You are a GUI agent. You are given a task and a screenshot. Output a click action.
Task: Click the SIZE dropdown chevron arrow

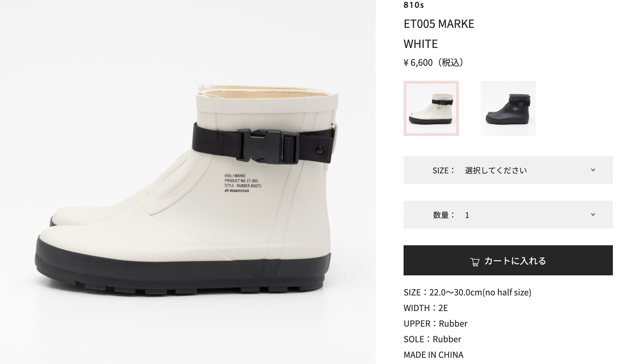click(593, 170)
